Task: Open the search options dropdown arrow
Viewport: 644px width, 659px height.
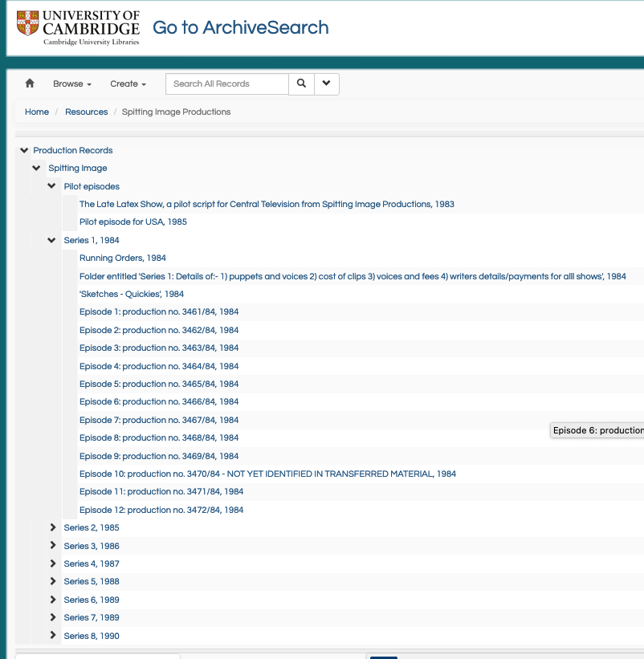Action: (x=327, y=83)
